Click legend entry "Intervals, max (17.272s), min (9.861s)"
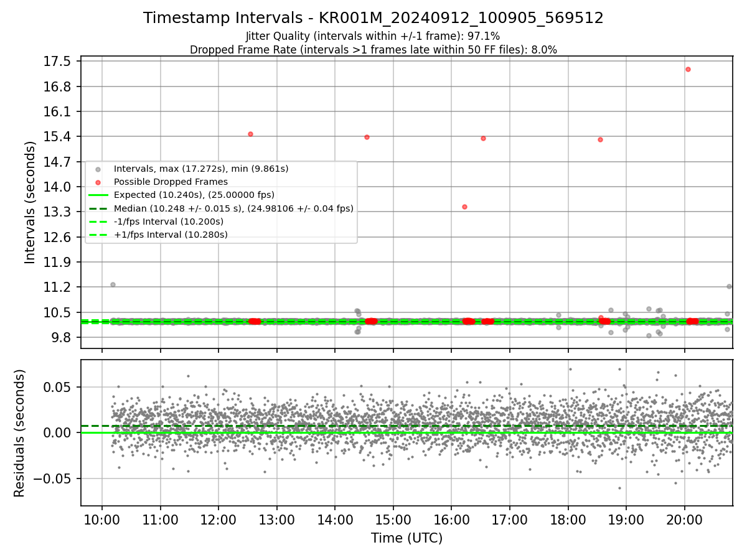 point(201,169)
